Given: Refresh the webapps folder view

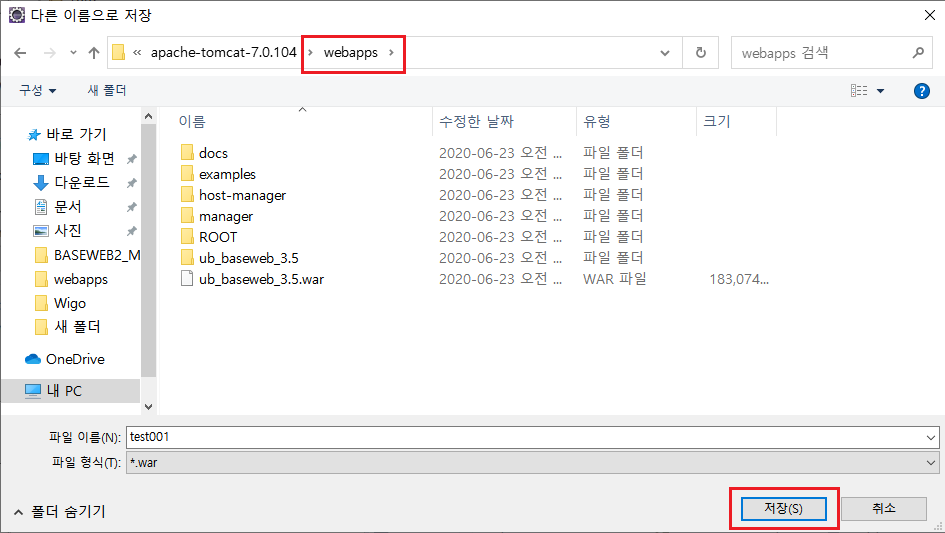Looking at the screenshot, I should pyautogui.click(x=700, y=53).
